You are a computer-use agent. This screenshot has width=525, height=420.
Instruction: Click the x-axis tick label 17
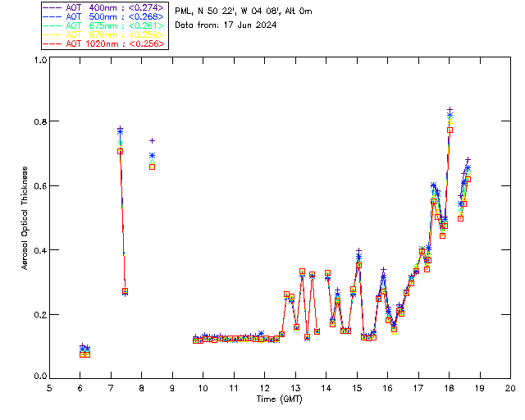pos(418,388)
